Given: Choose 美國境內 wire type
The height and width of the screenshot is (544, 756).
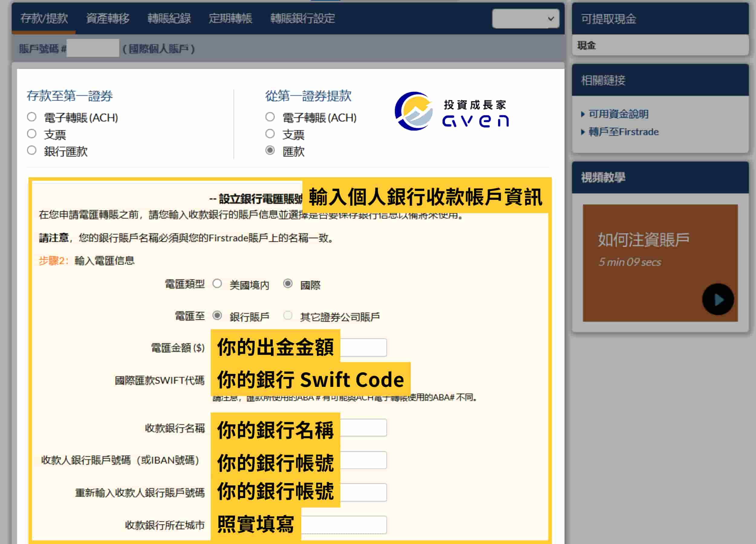Looking at the screenshot, I should pos(217,284).
